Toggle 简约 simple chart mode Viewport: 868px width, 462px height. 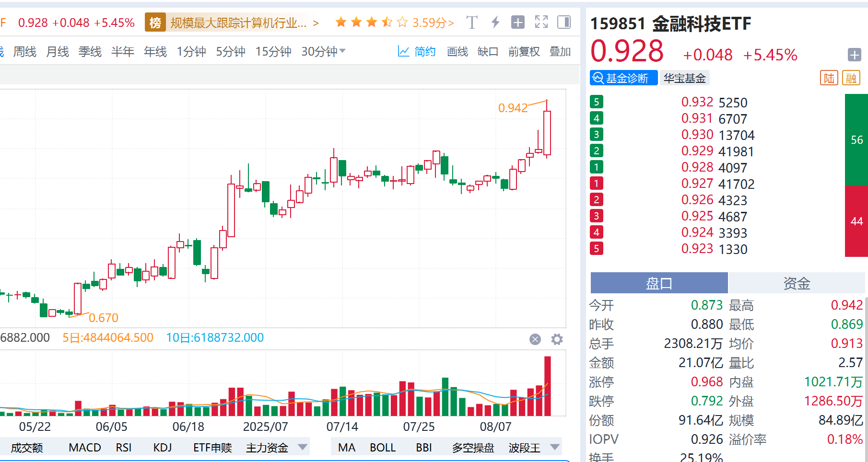pos(417,52)
